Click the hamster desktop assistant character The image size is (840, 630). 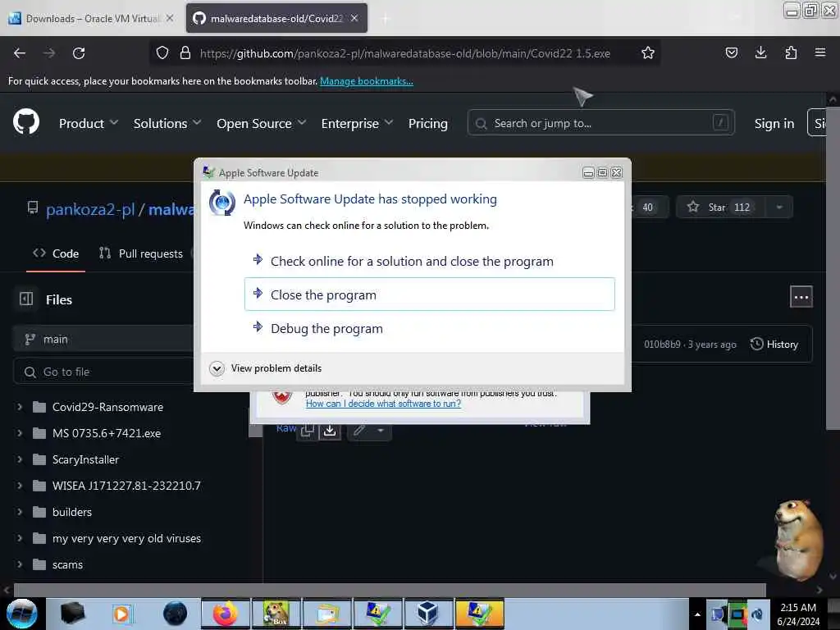tap(797, 540)
